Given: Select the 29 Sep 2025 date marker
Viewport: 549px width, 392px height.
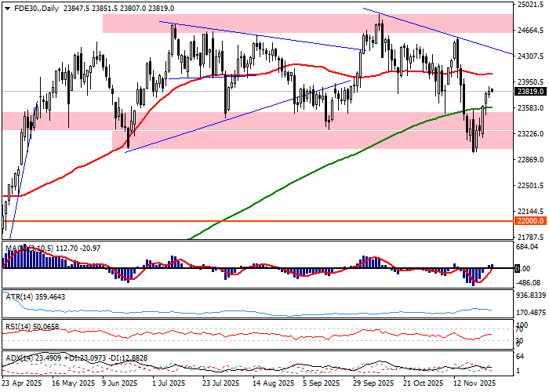Looking at the screenshot, I should point(373,384).
